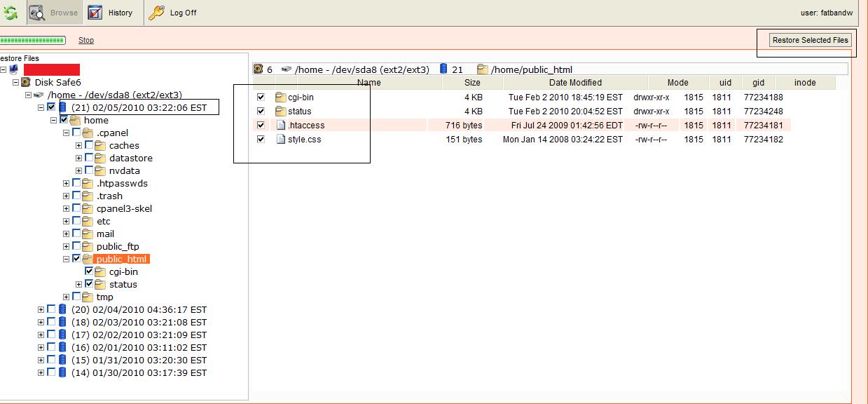Click recovery point 20 database icon
This screenshot has width=868, height=404.
pos(62,310)
